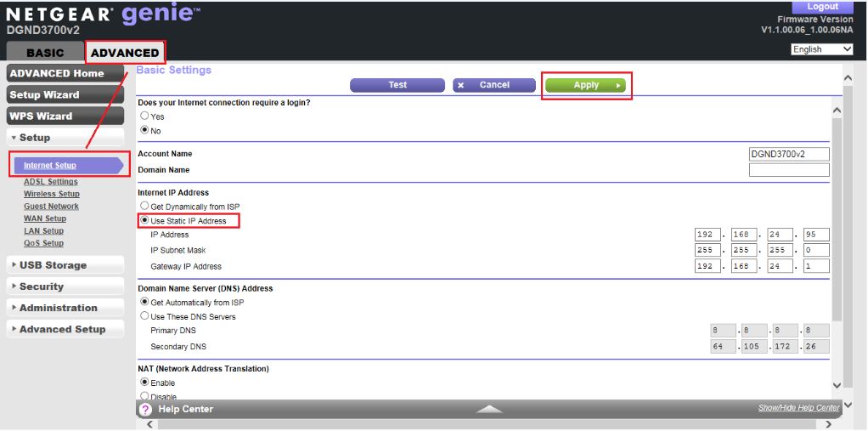Click the Domain Name input field

[x=788, y=170]
